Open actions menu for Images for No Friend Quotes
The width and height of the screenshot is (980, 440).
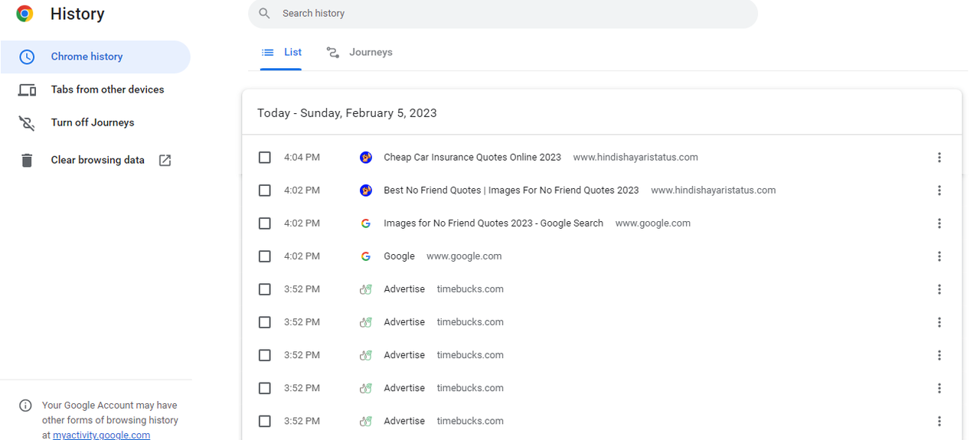(939, 223)
